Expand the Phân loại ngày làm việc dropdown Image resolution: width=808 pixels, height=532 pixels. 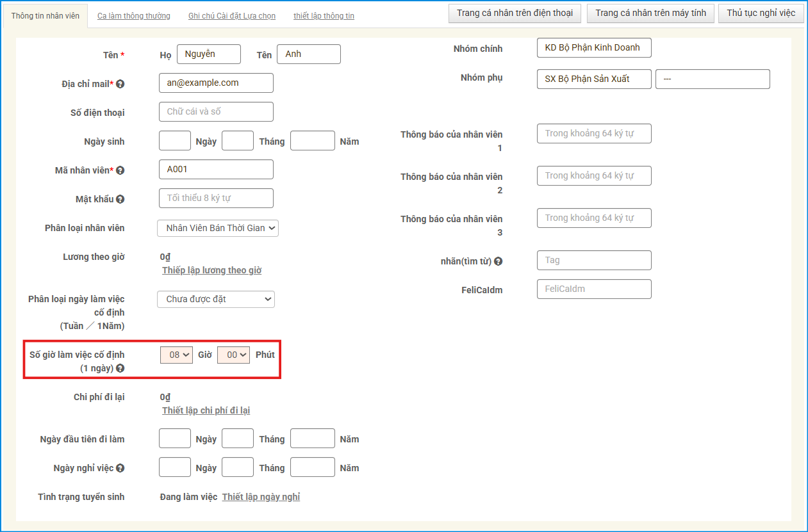click(x=216, y=299)
